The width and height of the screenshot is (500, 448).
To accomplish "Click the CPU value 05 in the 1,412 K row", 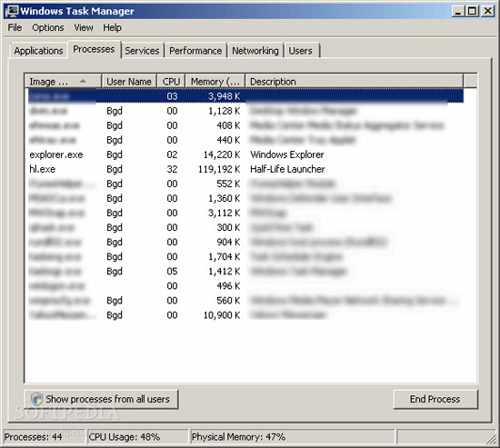I will (172, 272).
